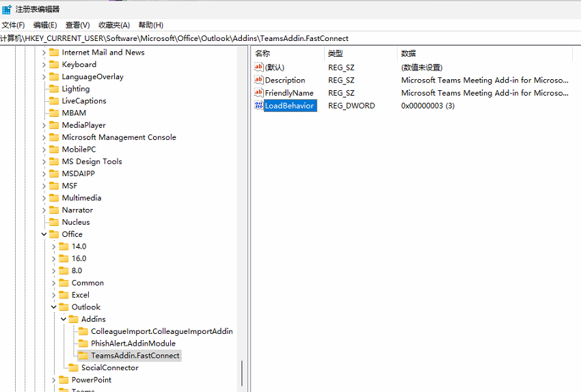Click the ColleagueImport.ColleagueImportAddin folder icon
Viewport: 581px width, 392px height.
[x=83, y=331]
